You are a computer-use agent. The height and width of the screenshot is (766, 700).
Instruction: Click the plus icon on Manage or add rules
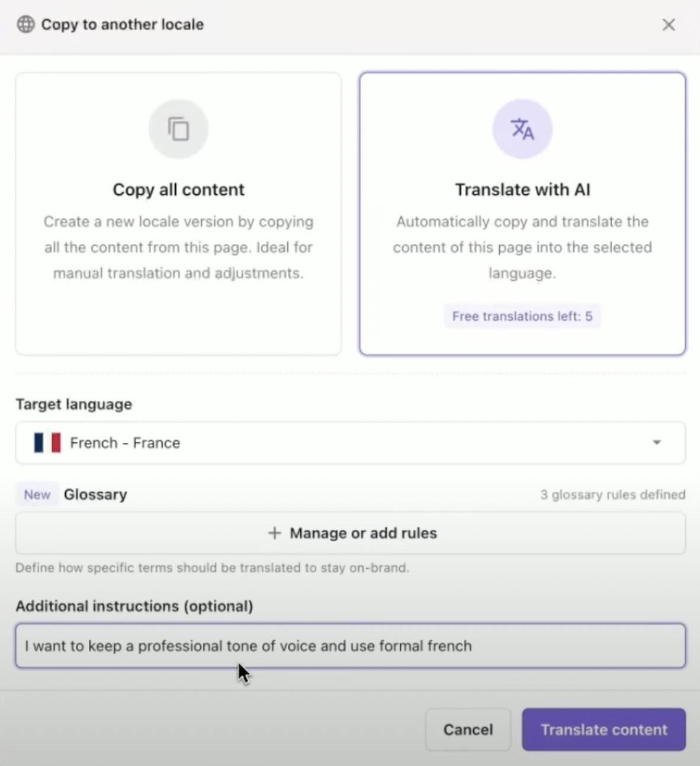[275, 533]
